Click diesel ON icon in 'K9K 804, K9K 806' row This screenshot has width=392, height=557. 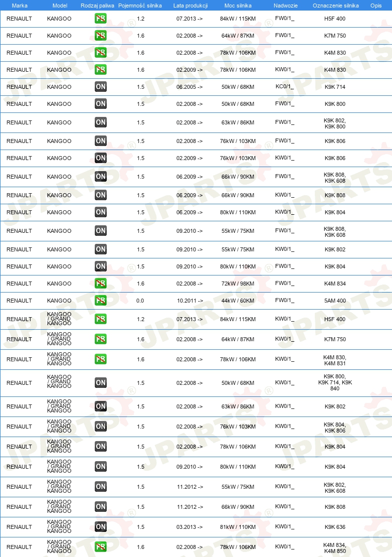pos(101,427)
